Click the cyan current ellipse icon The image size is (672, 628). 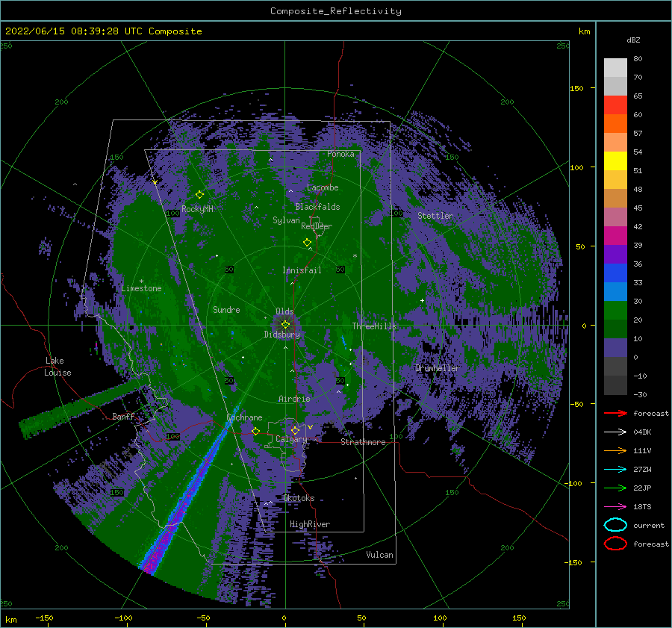pos(615,525)
